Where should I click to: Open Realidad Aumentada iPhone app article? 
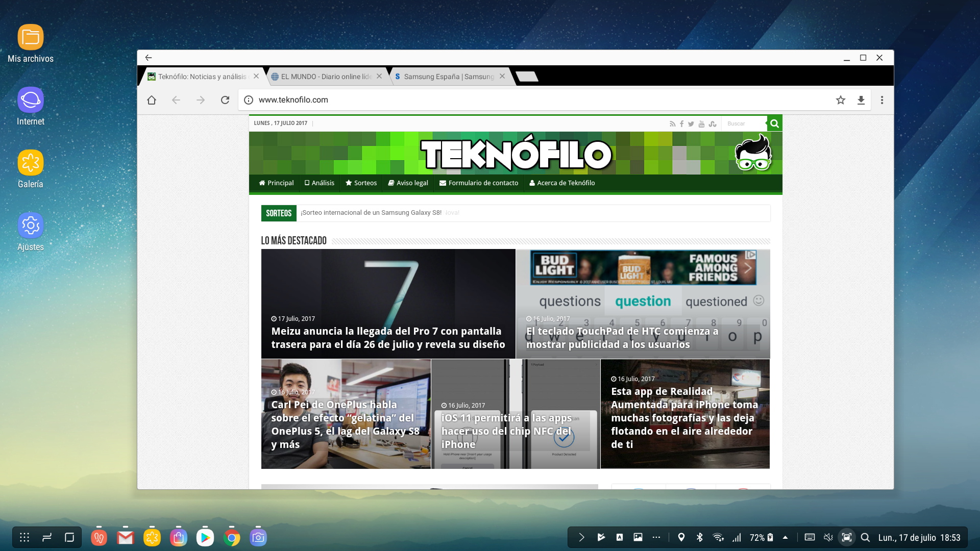685,414
